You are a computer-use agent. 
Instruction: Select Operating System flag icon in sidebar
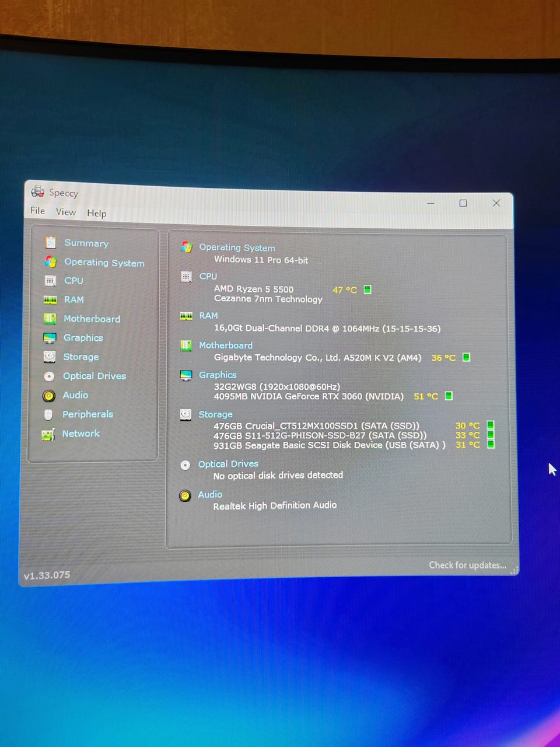click(x=51, y=261)
